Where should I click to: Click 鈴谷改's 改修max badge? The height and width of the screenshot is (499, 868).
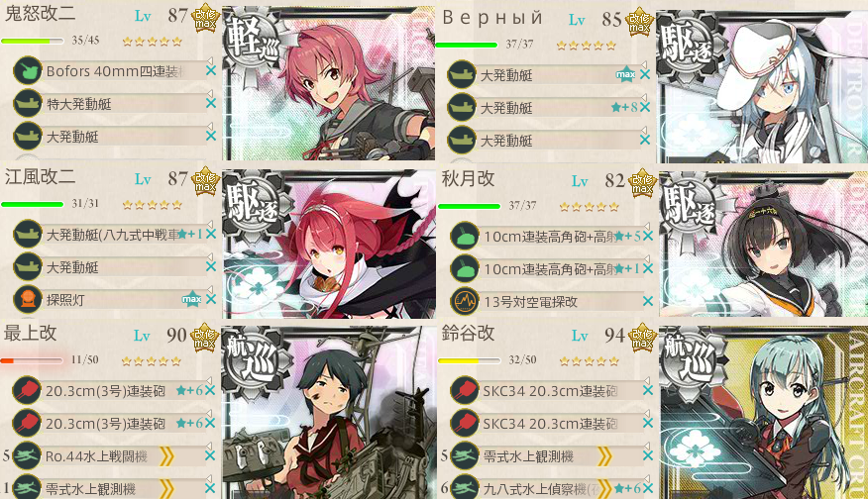click(642, 337)
